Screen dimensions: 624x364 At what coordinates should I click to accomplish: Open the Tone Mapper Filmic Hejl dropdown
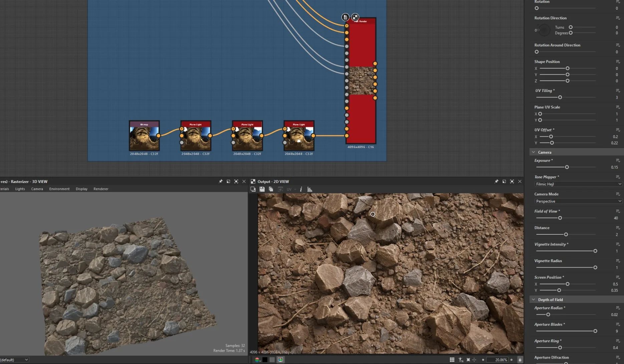(578, 184)
